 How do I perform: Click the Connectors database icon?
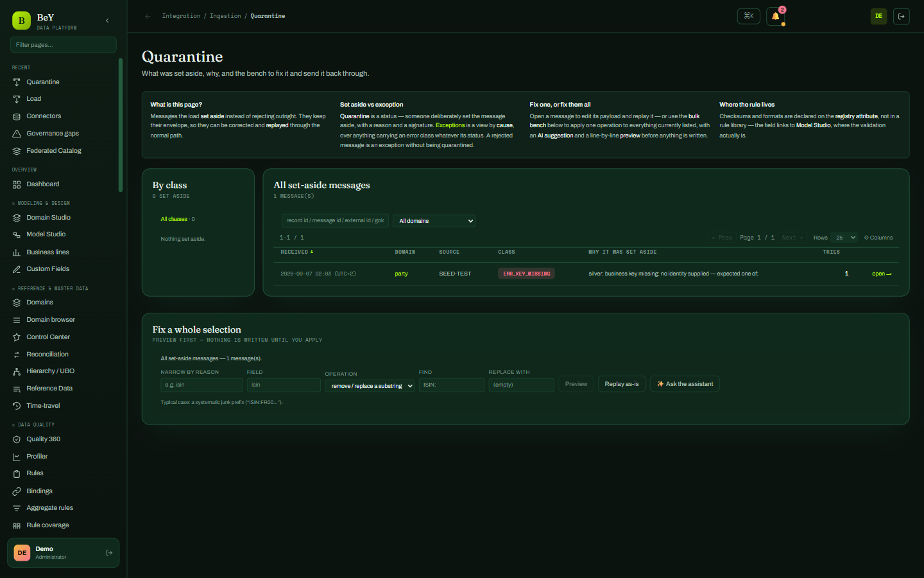[17, 116]
